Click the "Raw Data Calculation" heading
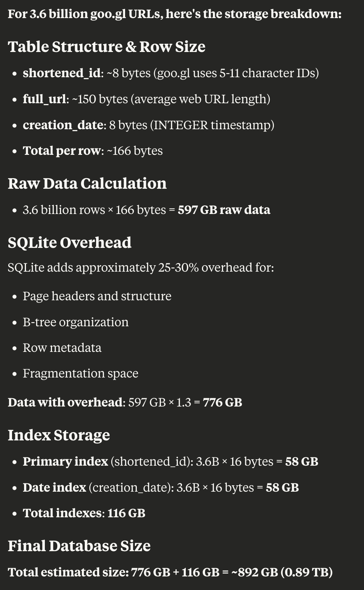This screenshot has width=364, height=590. coord(87,184)
